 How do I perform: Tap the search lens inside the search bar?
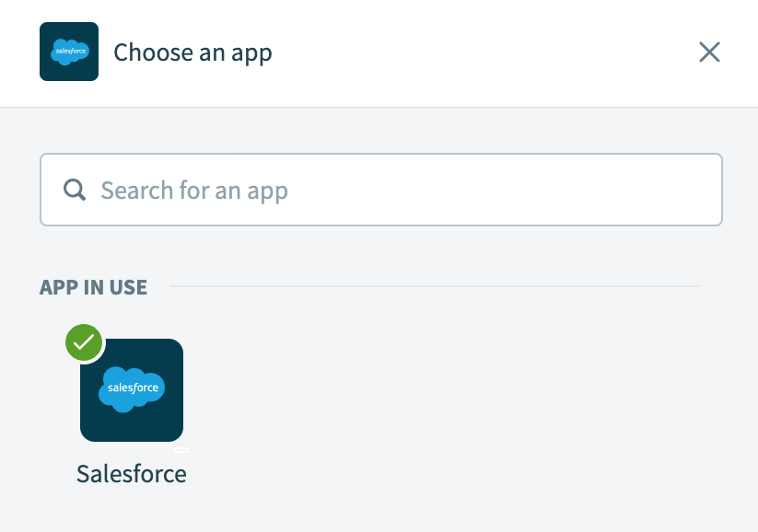(x=74, y=190)
